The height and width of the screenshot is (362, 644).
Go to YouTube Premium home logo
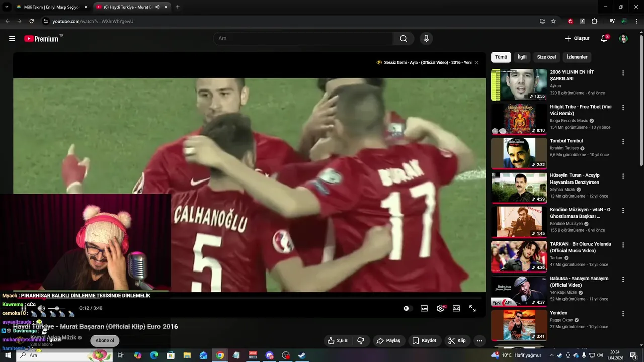(41, 39)
